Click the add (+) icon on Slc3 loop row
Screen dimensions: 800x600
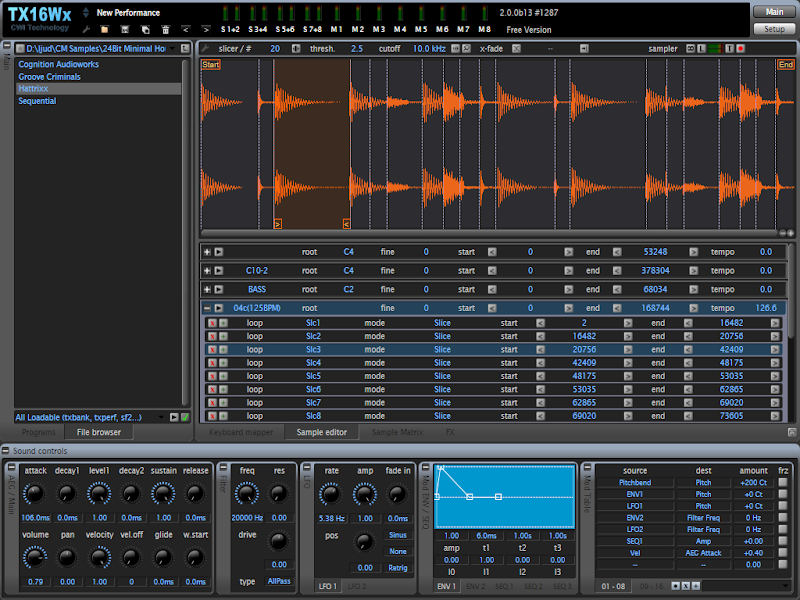[224, 350]
